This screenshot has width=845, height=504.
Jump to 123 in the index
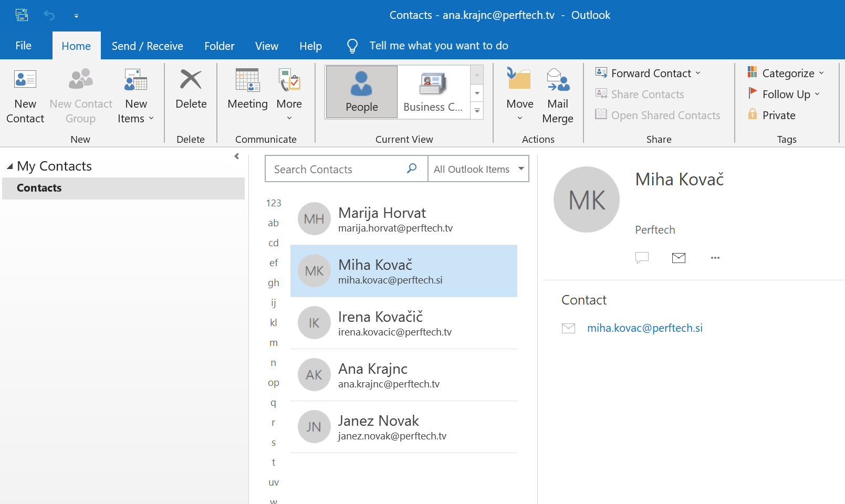click(x=274, y=203)
